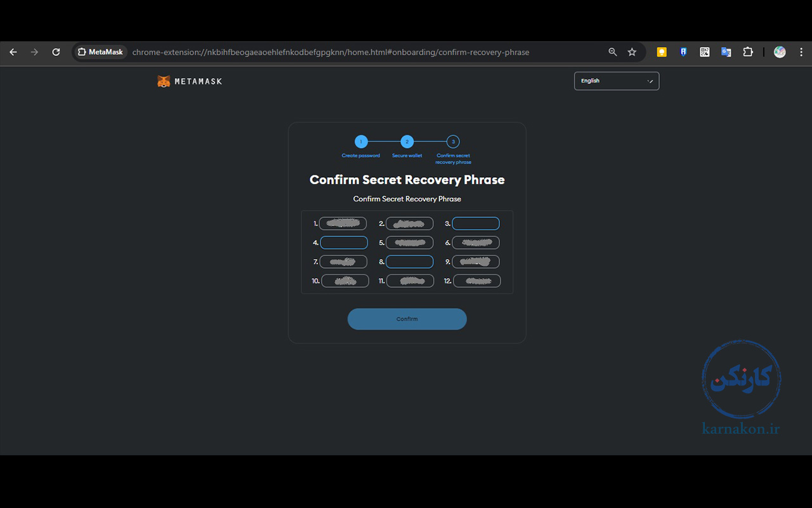Focus the empty word 4 input field

tap(344, 243)
